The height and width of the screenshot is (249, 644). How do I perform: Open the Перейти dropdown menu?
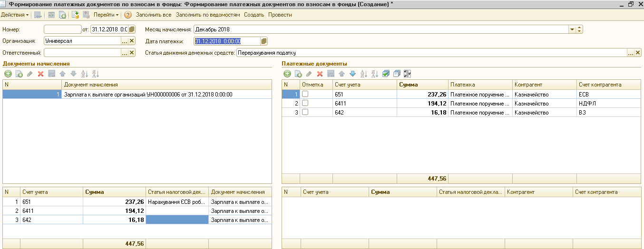click(106, 15)
